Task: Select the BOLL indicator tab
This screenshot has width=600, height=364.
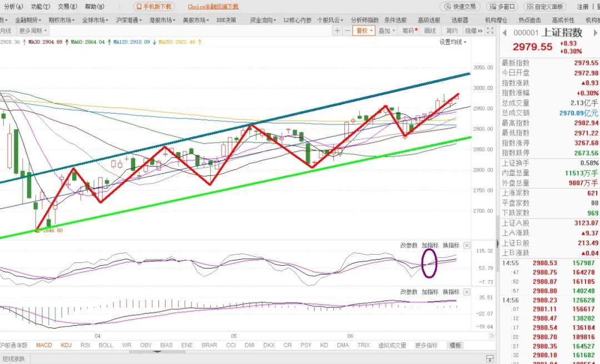Action: [106, 345]
